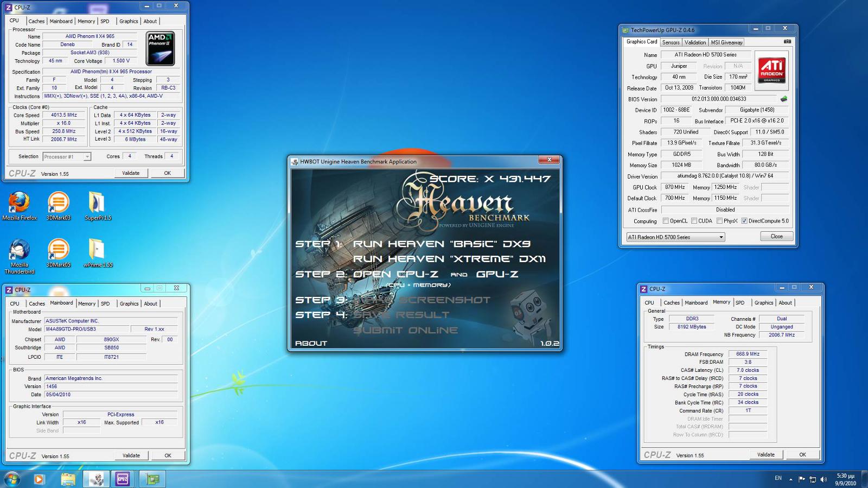Toggle the OpenCL checkbox in GPU-Z
Viewport: 868px width, 488px height.
pyautogui.click(x=666, y=221)
